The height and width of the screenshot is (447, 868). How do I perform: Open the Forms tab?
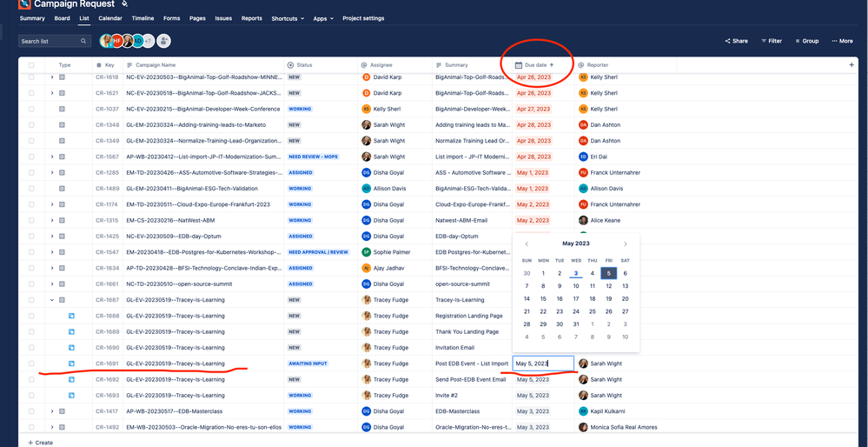(172, 18)
